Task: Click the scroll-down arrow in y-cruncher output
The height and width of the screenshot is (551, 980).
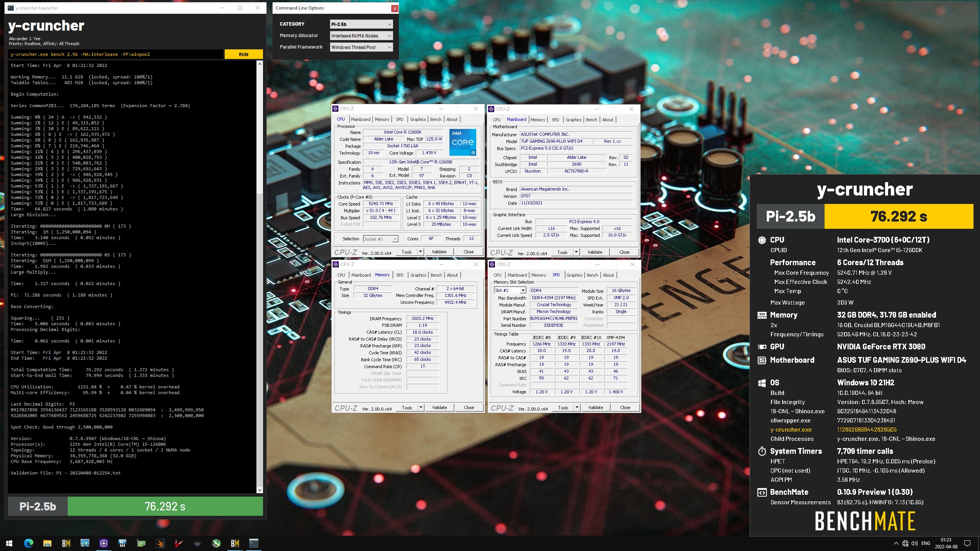Action: click(260, 490)
